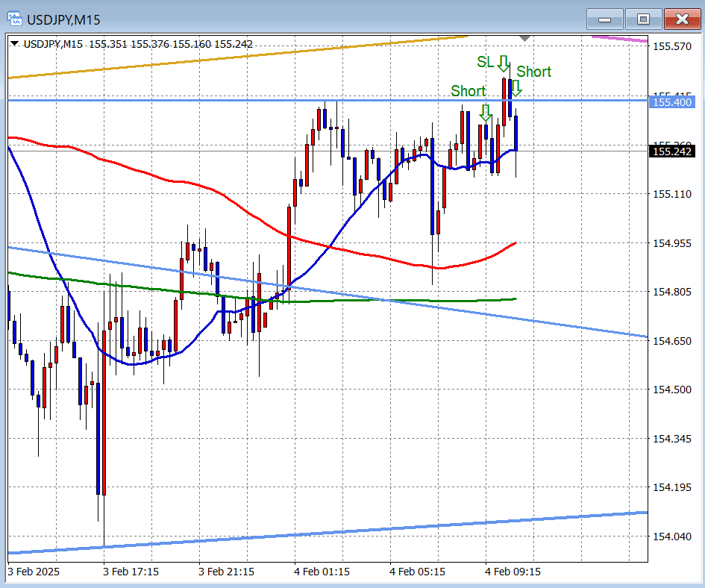
Task: Click the chart icon in the title bar
Action: (x=15, y=19)
